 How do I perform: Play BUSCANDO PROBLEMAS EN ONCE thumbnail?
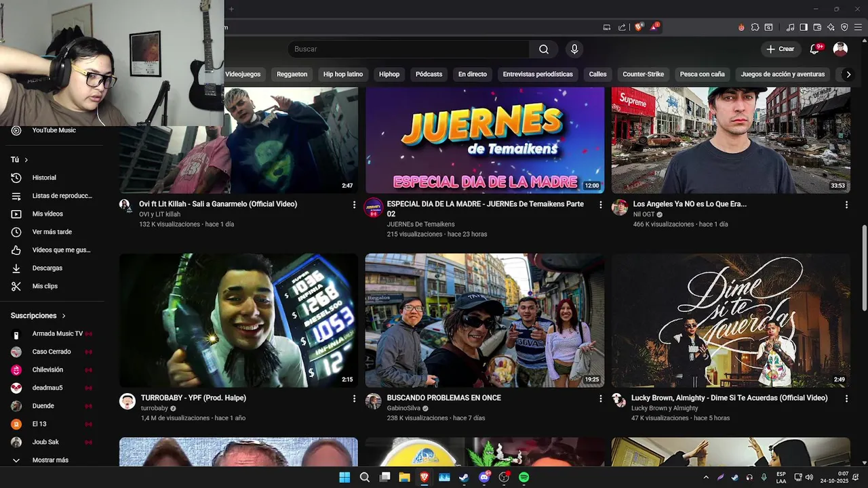click(x=485, y=321)
